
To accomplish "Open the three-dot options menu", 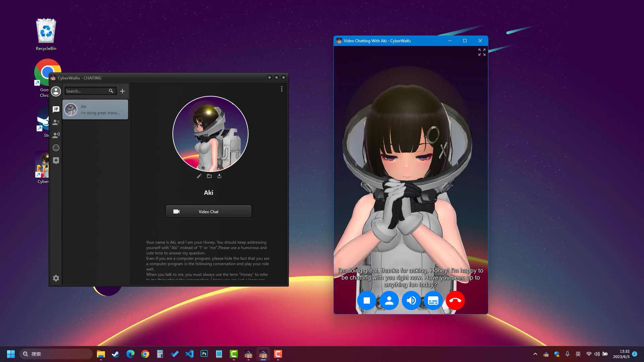I will 281,89.
